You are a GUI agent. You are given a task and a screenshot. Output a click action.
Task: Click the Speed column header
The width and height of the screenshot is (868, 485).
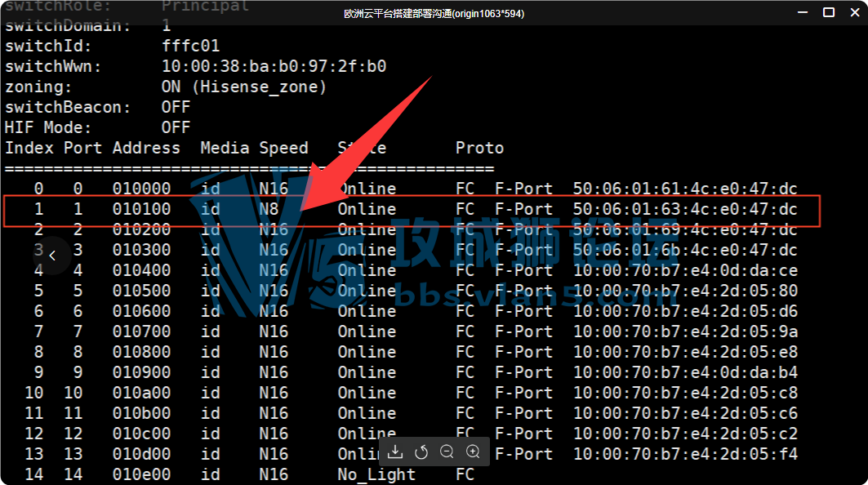tap(283, 149)
